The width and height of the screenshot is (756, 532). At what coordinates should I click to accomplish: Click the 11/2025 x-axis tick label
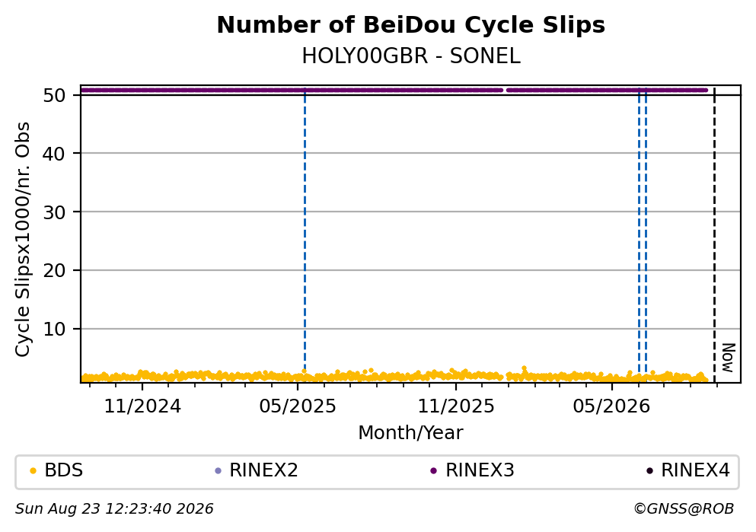(455, 406)
